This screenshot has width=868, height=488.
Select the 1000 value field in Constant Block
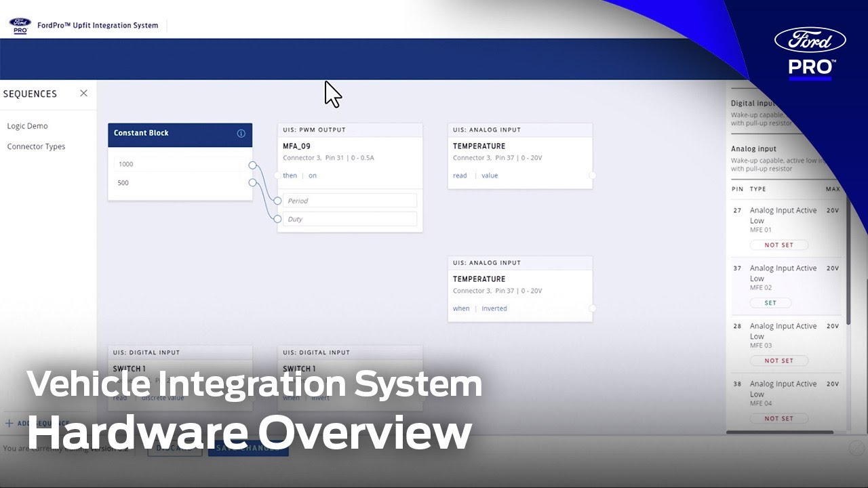(180, 164)
